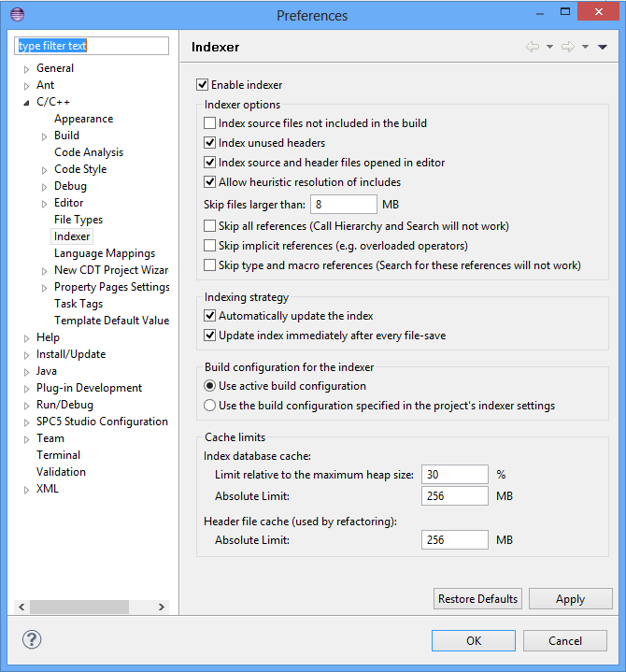Expand the Team tree node

26,439
